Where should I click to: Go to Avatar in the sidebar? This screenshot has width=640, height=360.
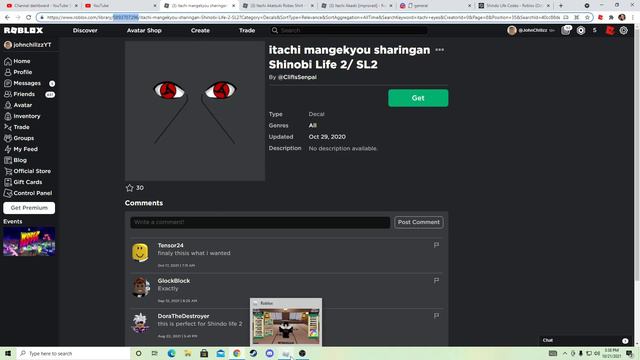tap(18, 105)
